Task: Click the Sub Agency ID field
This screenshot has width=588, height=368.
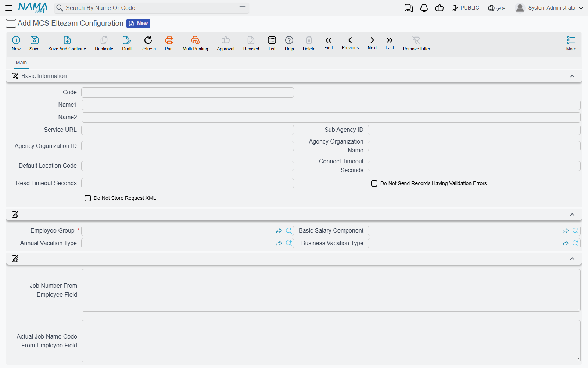Action: (x=474, y=130)
